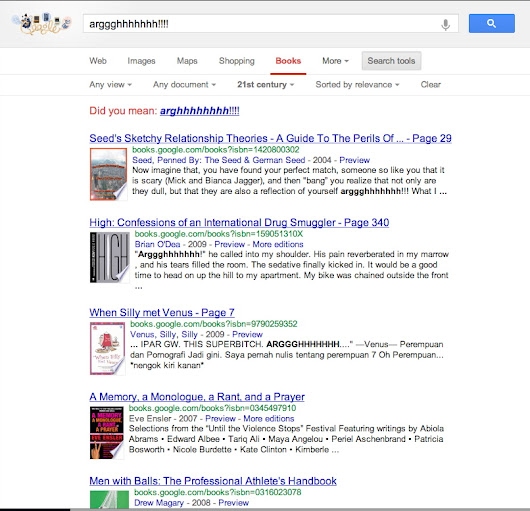Expand the Any view dropdown

pyautogui.click(x=110, y=84)
